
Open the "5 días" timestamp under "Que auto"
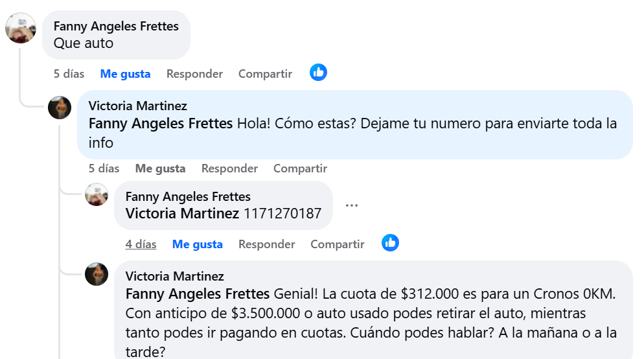(69, 74)
